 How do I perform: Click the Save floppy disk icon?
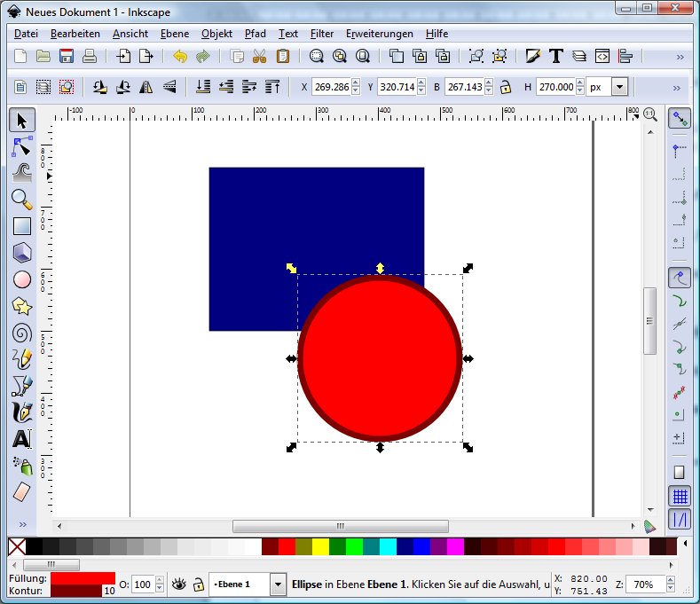[x=67, y=56]
